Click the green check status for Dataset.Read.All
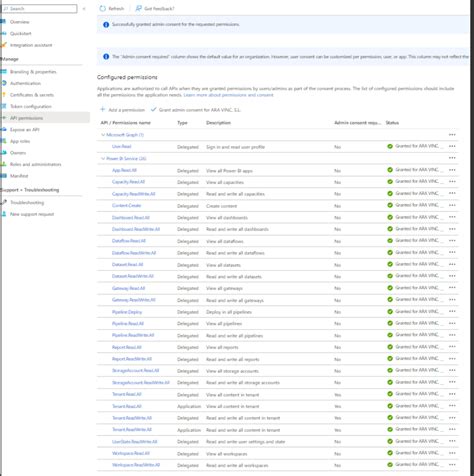 pos(390,264)
